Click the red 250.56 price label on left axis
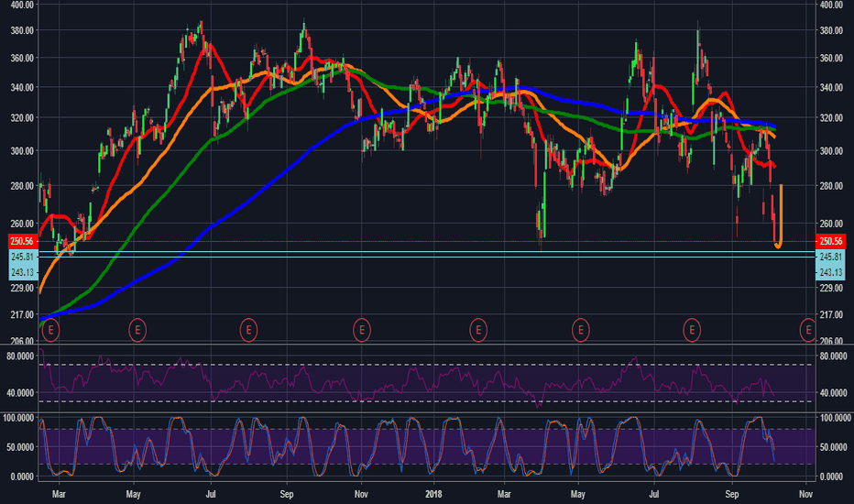The height and width of the screenshot is (504, 854). pos(22,241)
